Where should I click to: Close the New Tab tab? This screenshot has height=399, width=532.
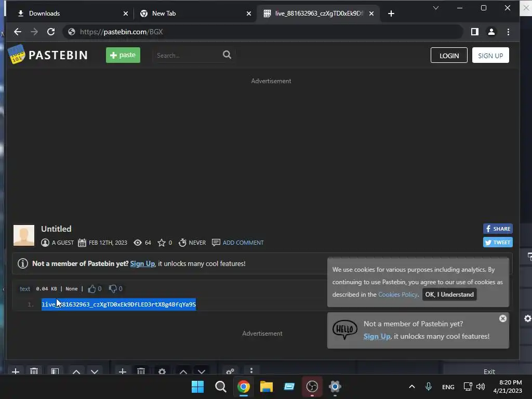pyautogui.click(x=249, y=14)
